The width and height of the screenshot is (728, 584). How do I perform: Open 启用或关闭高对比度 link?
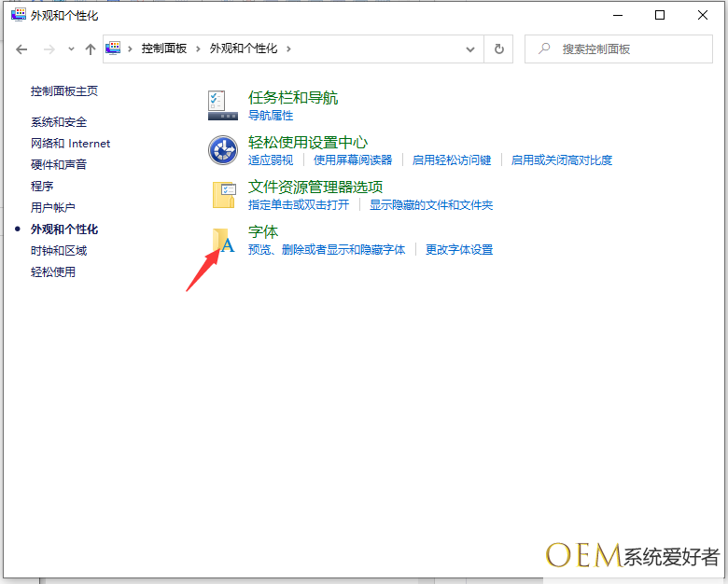click(x=562, y=160)
